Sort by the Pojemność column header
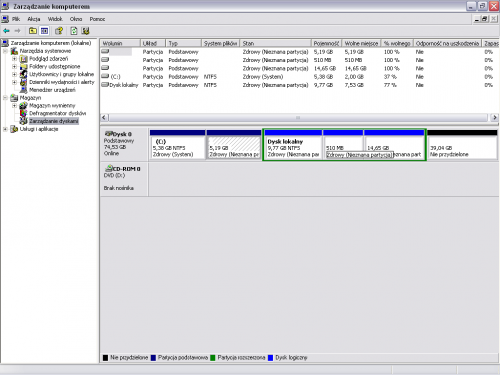 tap(326, 43)
